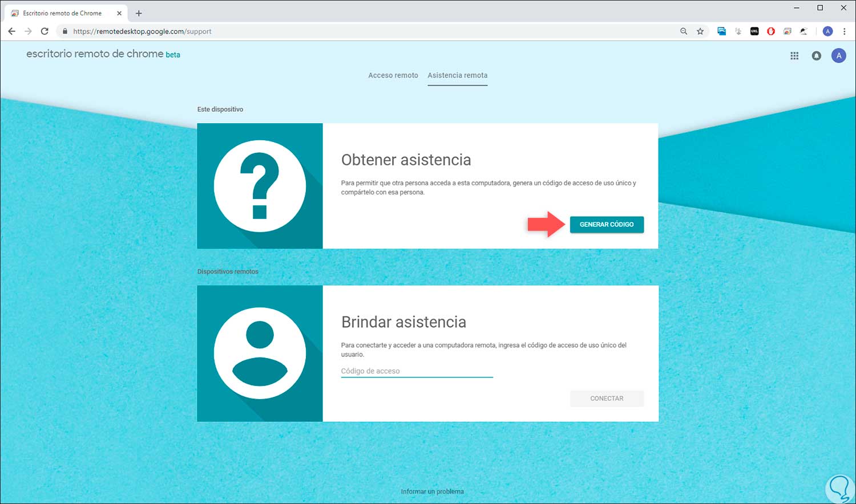
Task: Click the escritorio remoto de chrome logo
Action: pos(103,54)
